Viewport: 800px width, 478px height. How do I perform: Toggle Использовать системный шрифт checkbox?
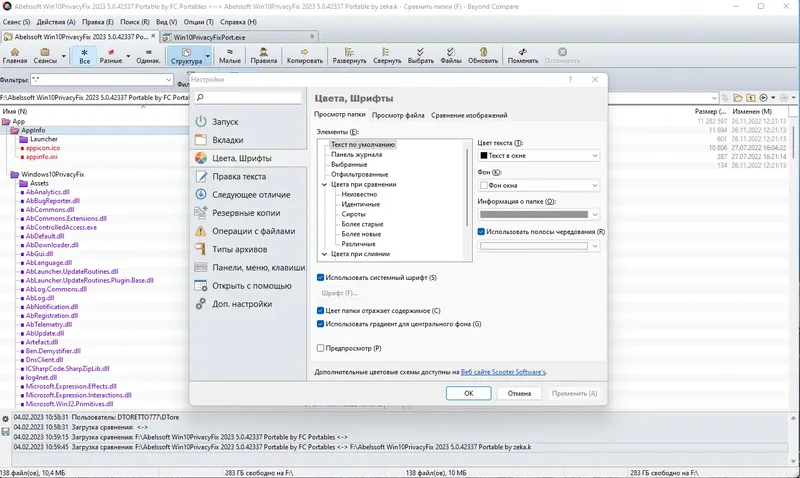pyautogui.click(x=320, y=278)
